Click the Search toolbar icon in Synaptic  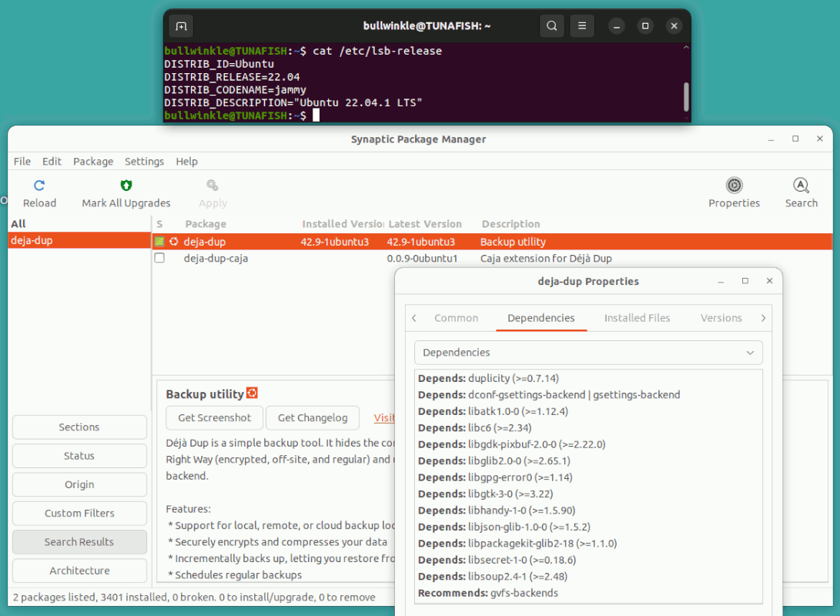[x=801, y=186]
